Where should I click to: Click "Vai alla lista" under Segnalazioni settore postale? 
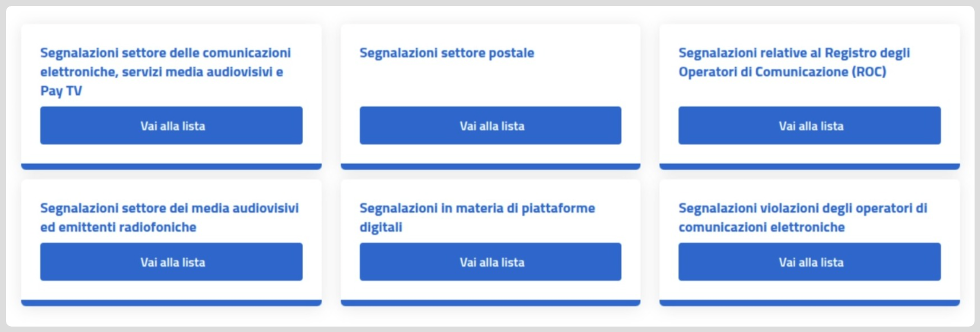pos(491,126)
